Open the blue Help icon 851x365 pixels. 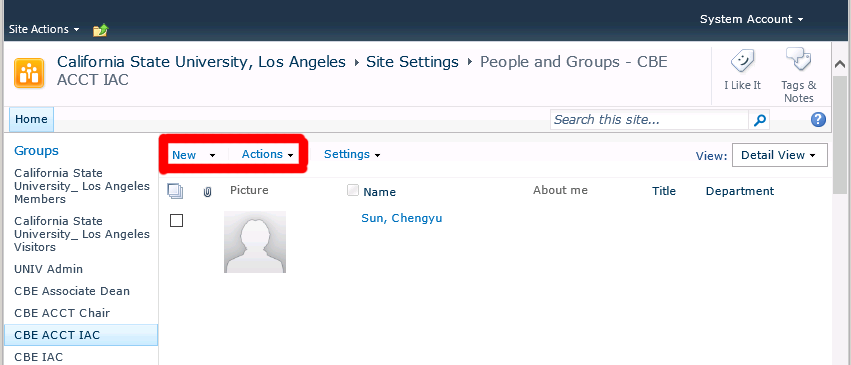[x=818, y=120]
